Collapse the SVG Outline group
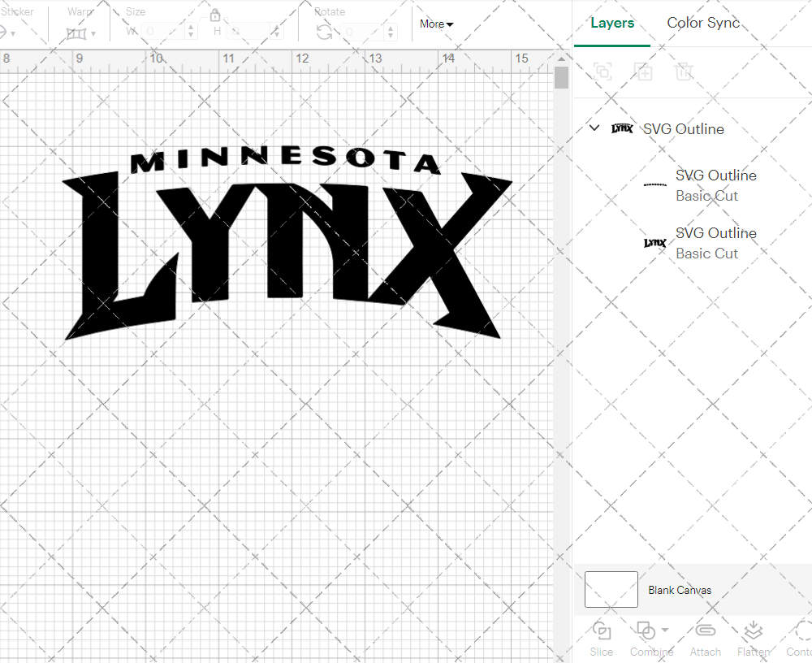 pos(594,128)
